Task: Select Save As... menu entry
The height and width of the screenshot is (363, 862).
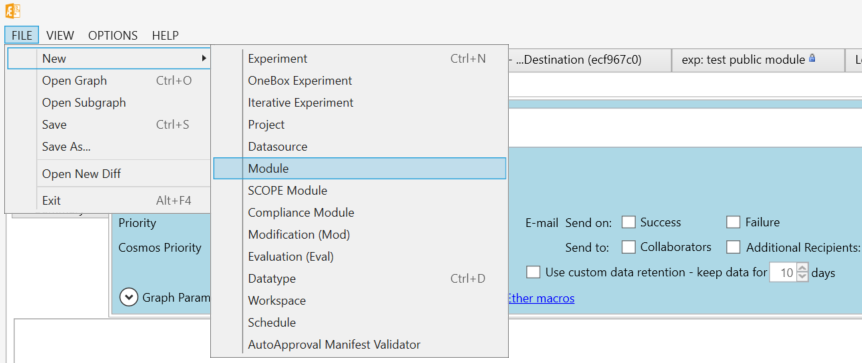Action: (109, 147)
